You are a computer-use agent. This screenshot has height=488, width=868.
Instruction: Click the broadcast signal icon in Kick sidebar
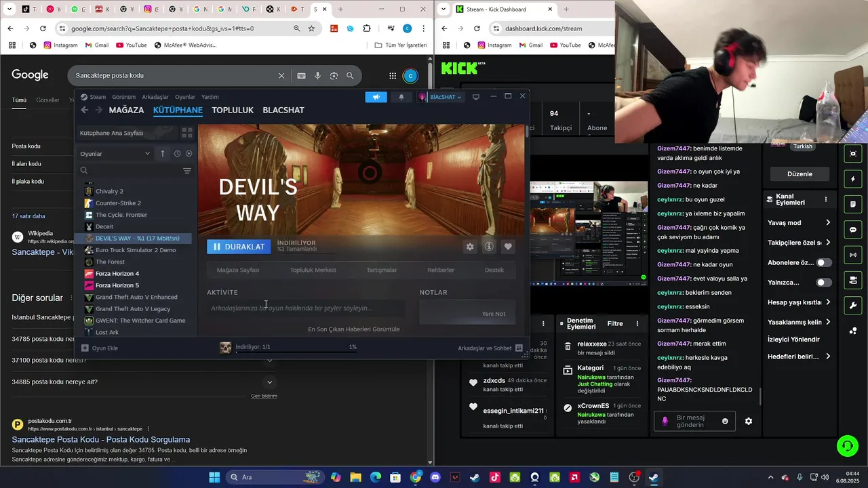tap(853, 255)
